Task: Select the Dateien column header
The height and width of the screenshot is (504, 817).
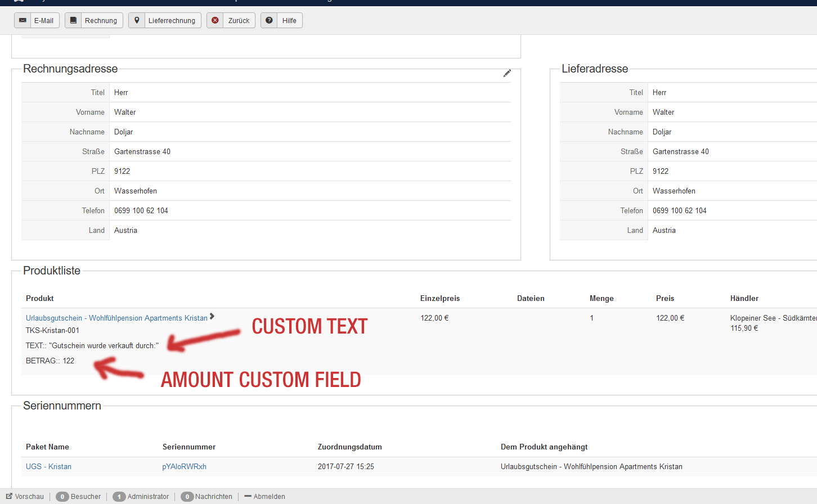Action: (x=531, y=299)
